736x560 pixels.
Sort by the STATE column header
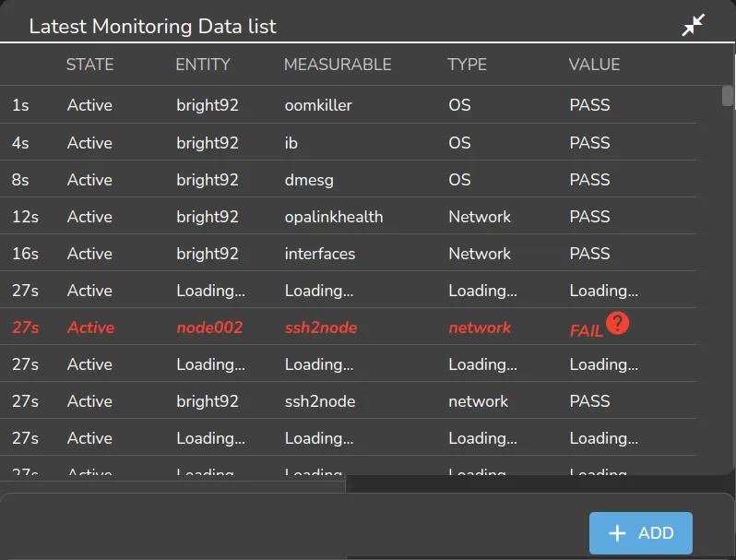point(89,65)
